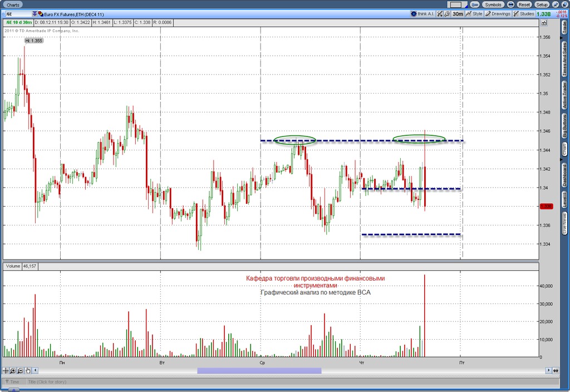Expand the bottom panel up-arrow tab
Image resolution: width=570 pixels, height=392 pixels.
coord(13,390)
